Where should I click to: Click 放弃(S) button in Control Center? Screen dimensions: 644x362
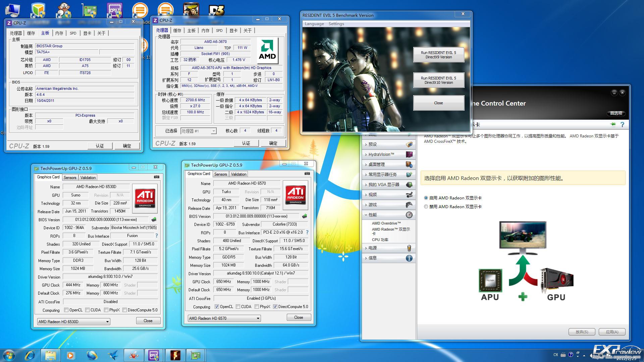pyautogui.click(x=582, y=332)
